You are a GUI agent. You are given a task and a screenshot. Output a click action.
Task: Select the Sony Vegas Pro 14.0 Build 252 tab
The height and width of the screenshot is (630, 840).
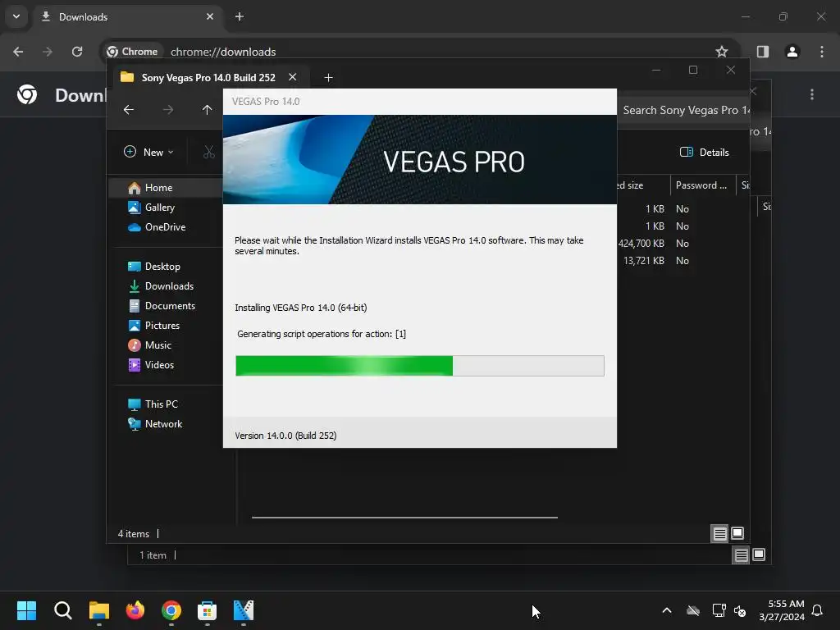[208, 78]
